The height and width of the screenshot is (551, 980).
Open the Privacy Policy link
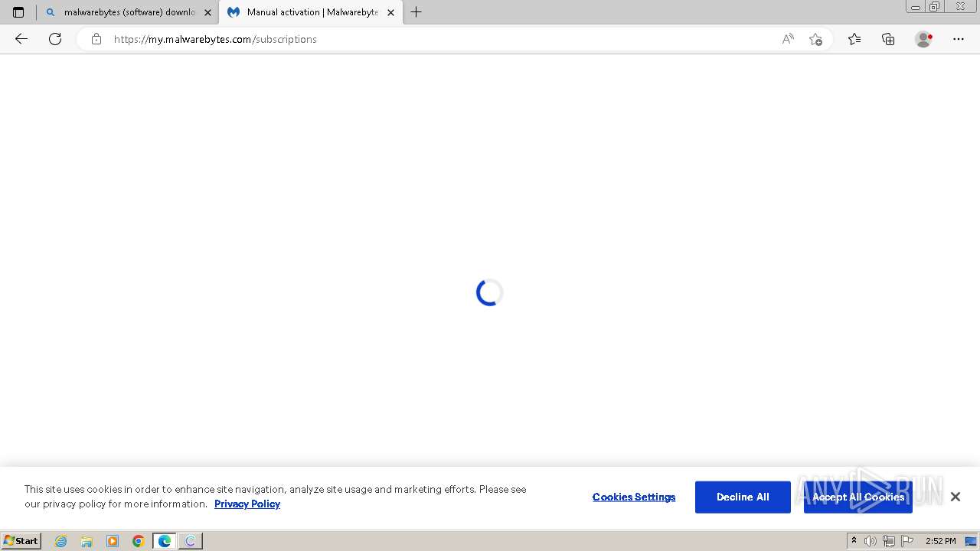click(x=247, y=504)
